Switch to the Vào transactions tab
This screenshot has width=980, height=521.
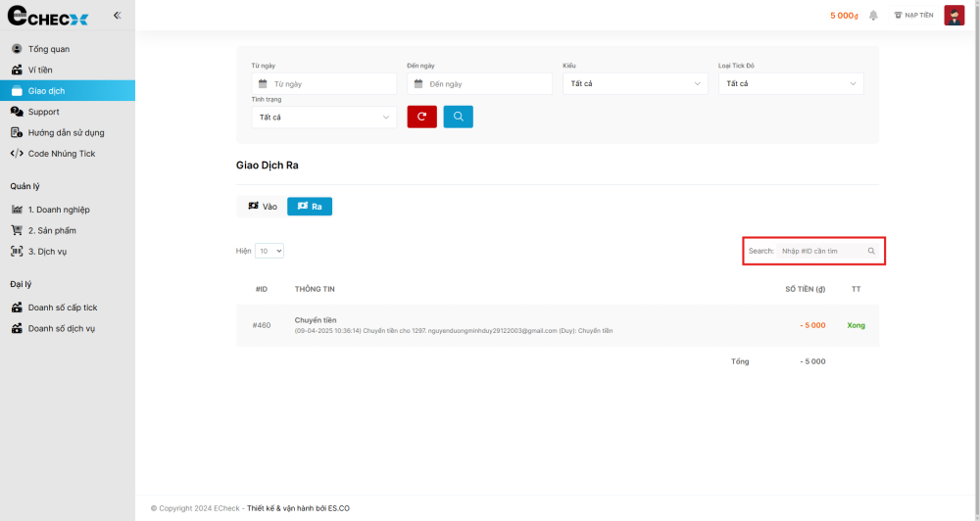coord(262,207)
